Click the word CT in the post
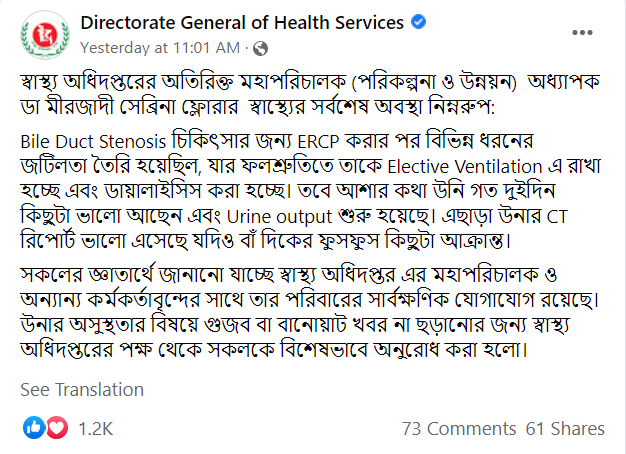Image resolution: width=626 pixels, height=454 pixels. coord(557,217)
